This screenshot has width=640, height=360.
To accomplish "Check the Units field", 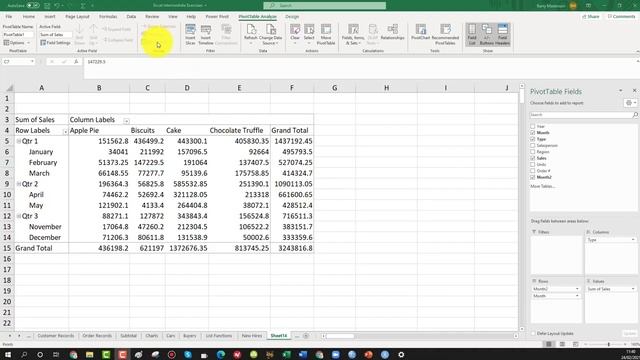I will pos(533,164).
